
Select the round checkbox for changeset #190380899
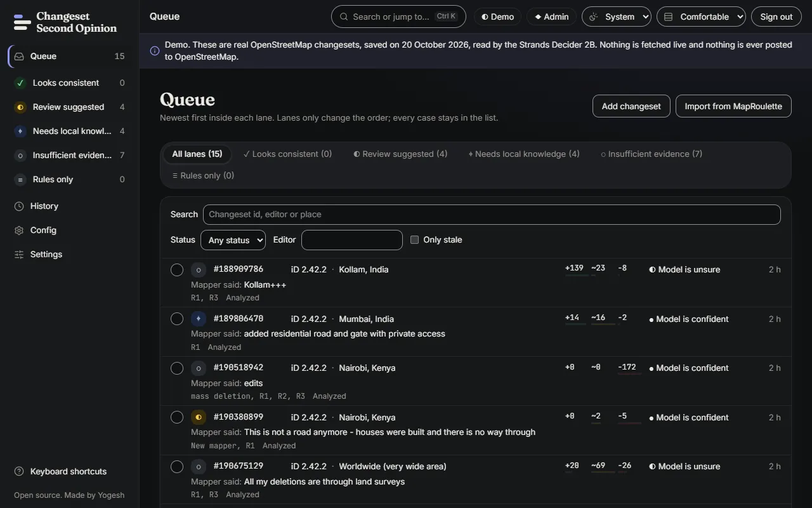pos(177,417)
